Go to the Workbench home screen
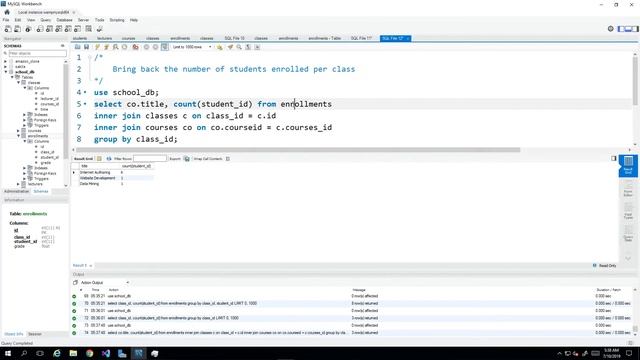This screenshot has height=360, width=640. click(7, 12)
